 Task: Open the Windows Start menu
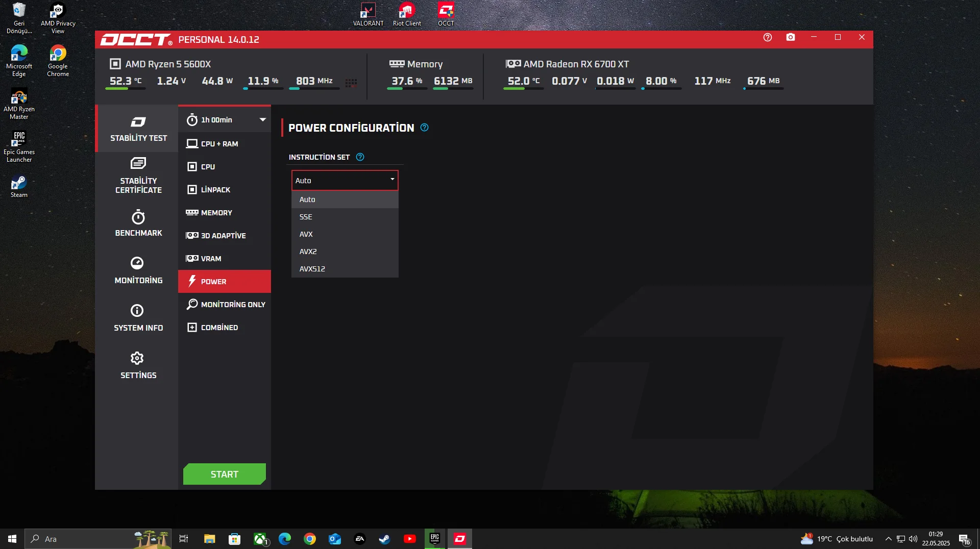tap(12, 539)
